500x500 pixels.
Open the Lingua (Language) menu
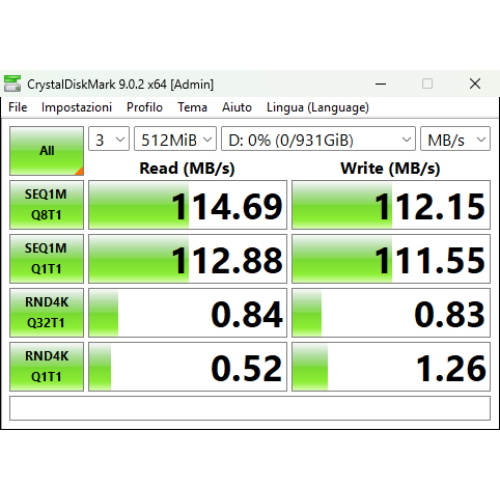pos(318,108)
